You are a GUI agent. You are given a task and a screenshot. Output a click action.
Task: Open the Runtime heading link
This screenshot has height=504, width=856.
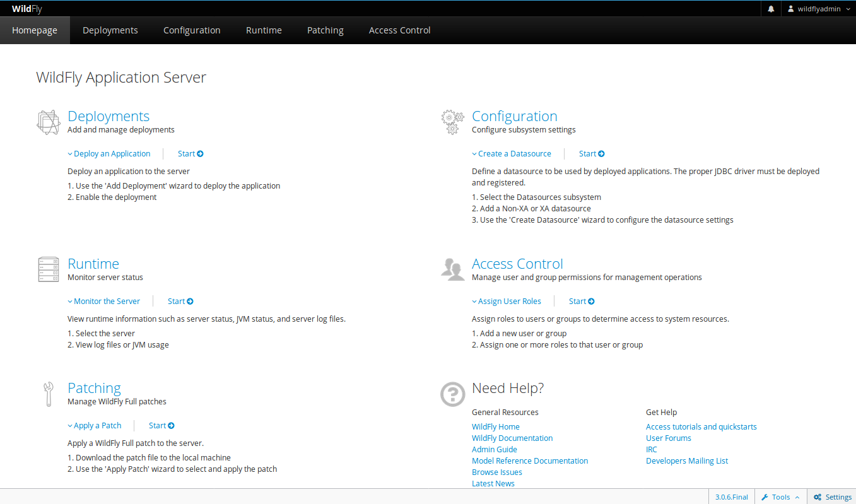[93, 264]
